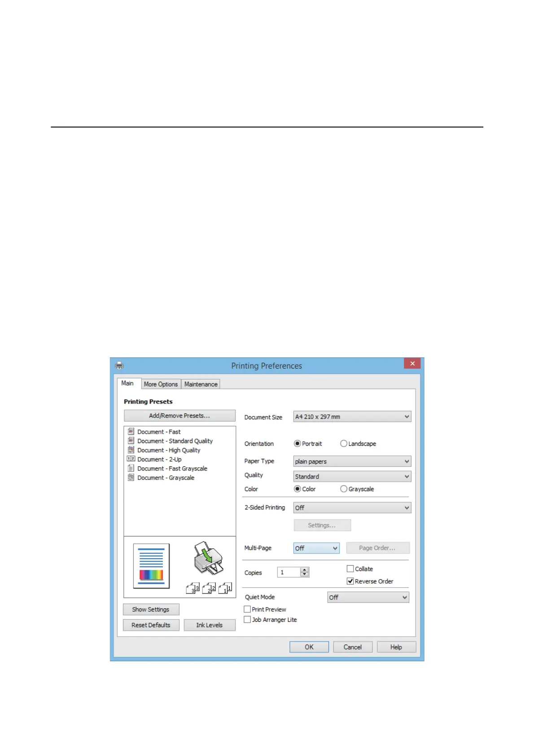This screenshot has width=534, height=756.
Task: Click the Copies number field
Action: (289, 572)
